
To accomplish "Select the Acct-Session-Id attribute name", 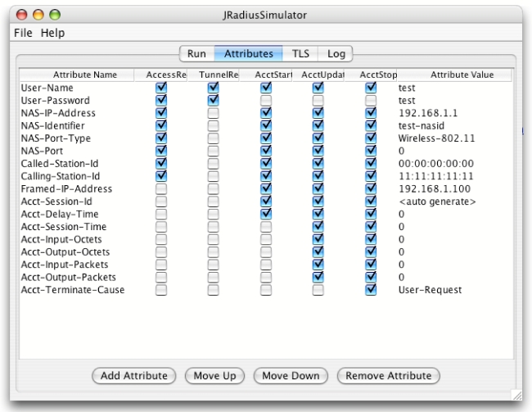I will point(56,201).
